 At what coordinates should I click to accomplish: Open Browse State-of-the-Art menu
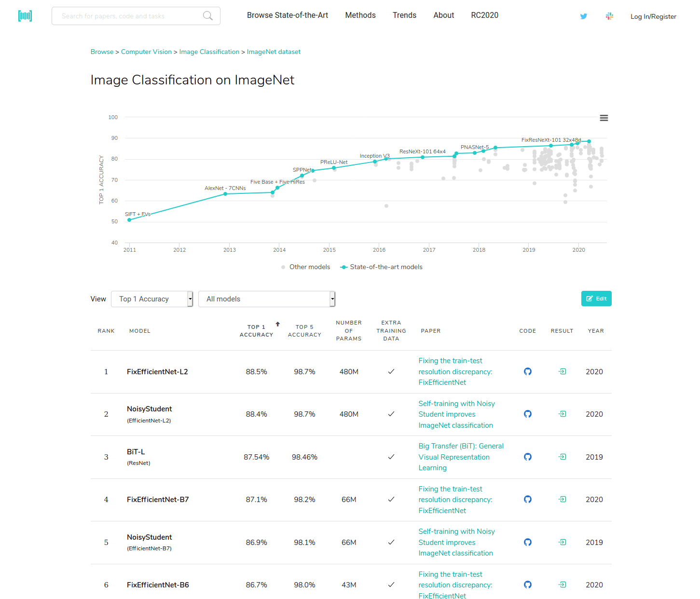[x=288, y=15]
